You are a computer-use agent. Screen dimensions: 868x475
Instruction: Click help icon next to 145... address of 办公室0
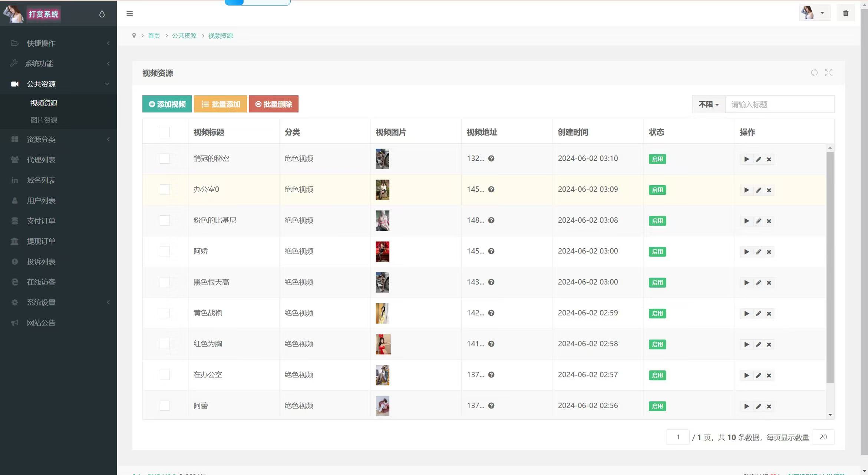tap(491, 190)
